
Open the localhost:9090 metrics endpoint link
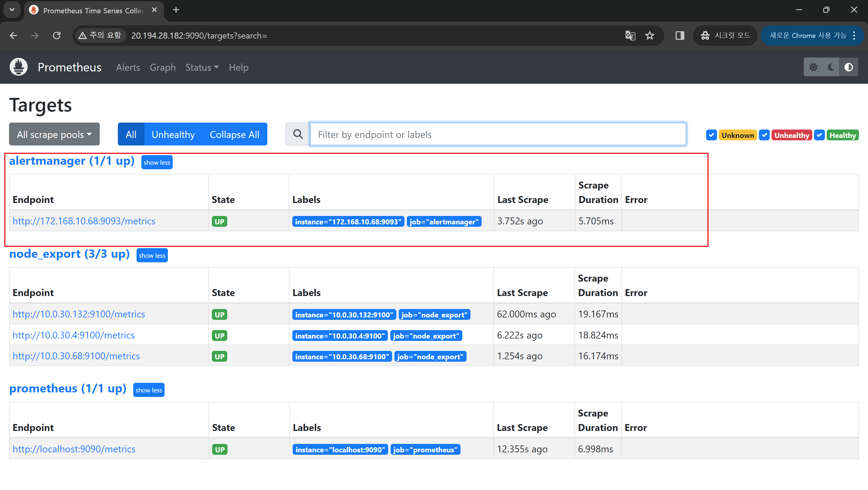point(74,449)
